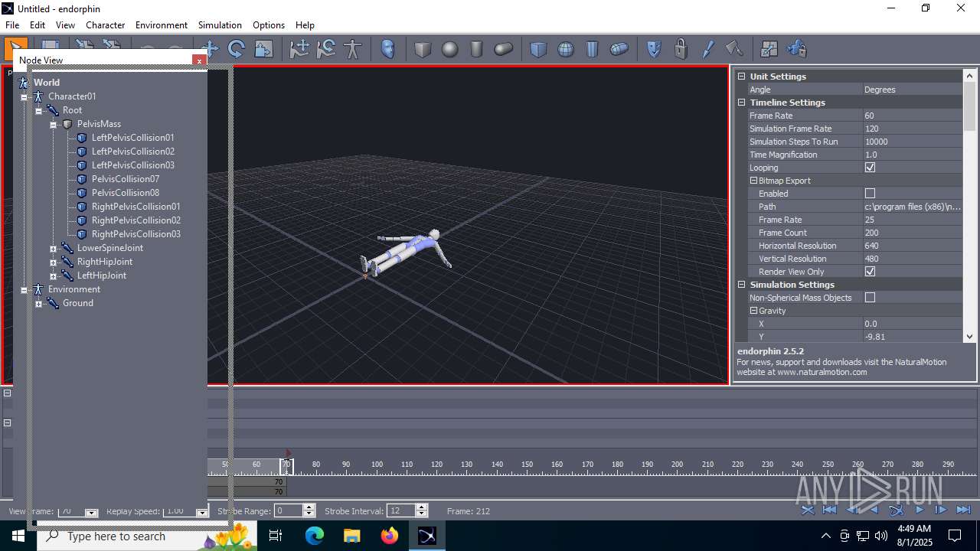Collapse the Gravity property group
The height and width of the screenshot is (551, 980).
click(753, 311)
